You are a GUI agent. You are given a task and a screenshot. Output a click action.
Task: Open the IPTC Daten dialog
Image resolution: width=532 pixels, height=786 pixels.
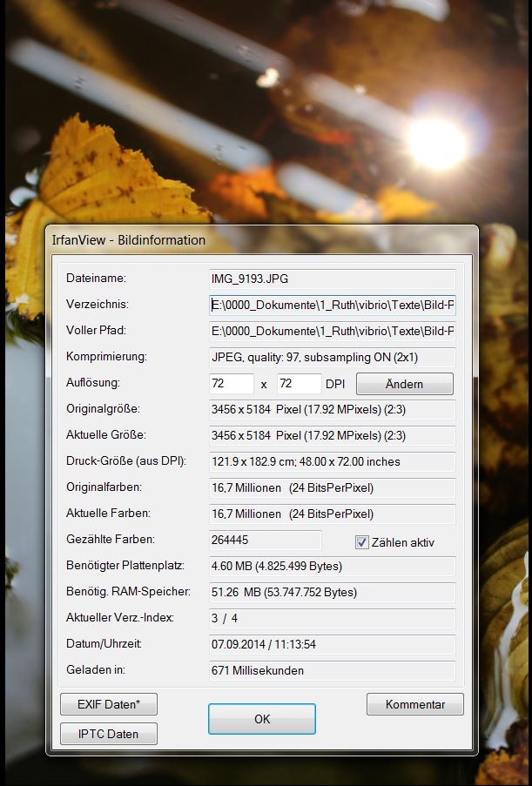109,734
